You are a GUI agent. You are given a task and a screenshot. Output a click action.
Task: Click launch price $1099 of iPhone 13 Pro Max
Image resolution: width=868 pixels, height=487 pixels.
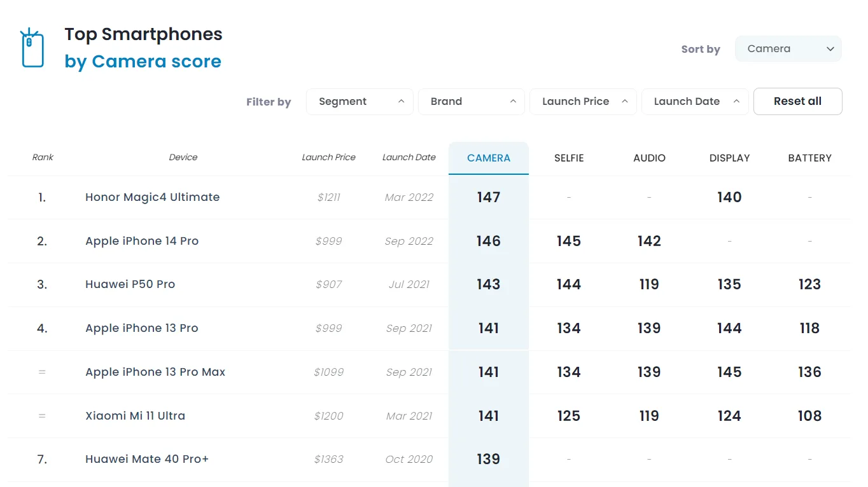328,372
